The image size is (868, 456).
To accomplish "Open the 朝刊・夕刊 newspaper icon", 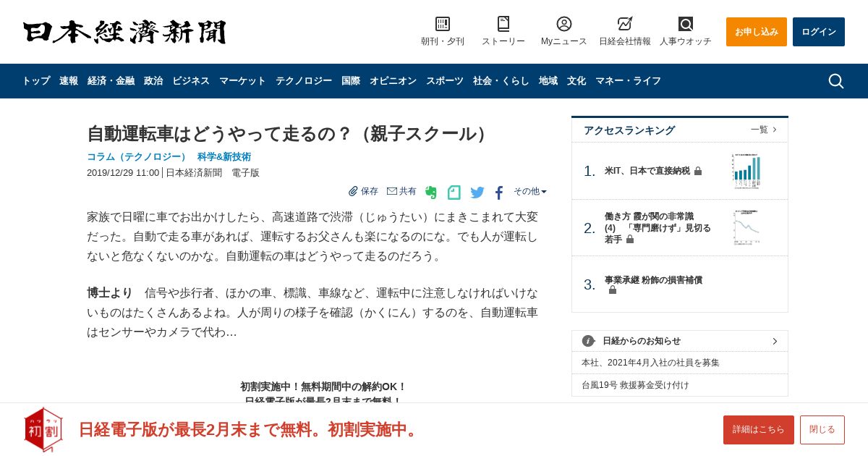I will [x=443, y=24].
